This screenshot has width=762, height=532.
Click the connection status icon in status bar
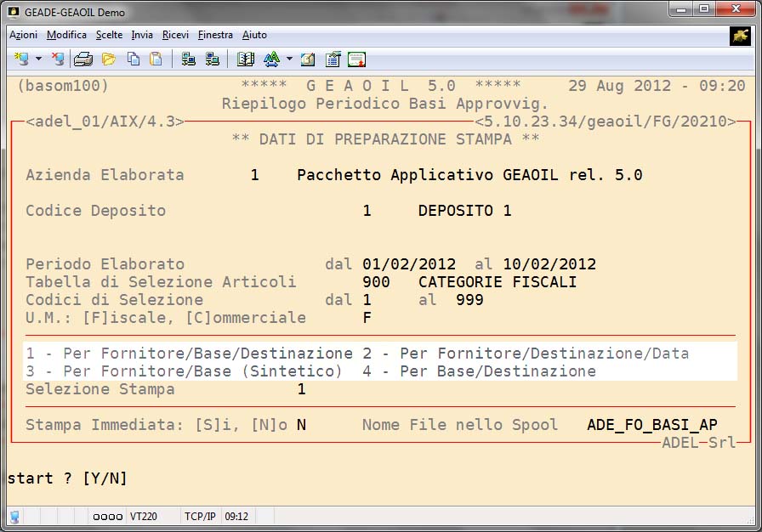point(14,517)
